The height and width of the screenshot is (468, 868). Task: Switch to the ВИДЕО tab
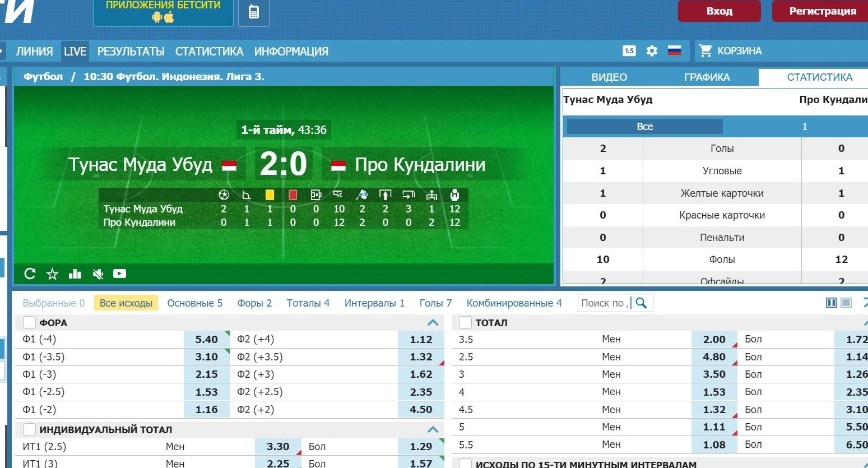pos(609,77)
